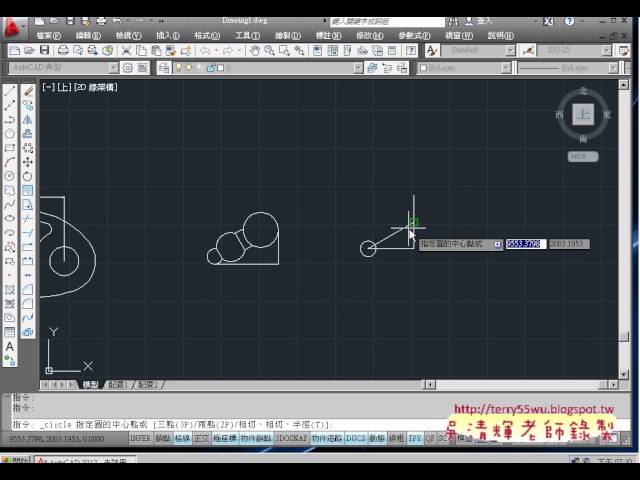The image size is (640, 480).
Task: Toggle 線粗 lineweight in status bar
Action: pyautogui.click(x=396, y=438)
